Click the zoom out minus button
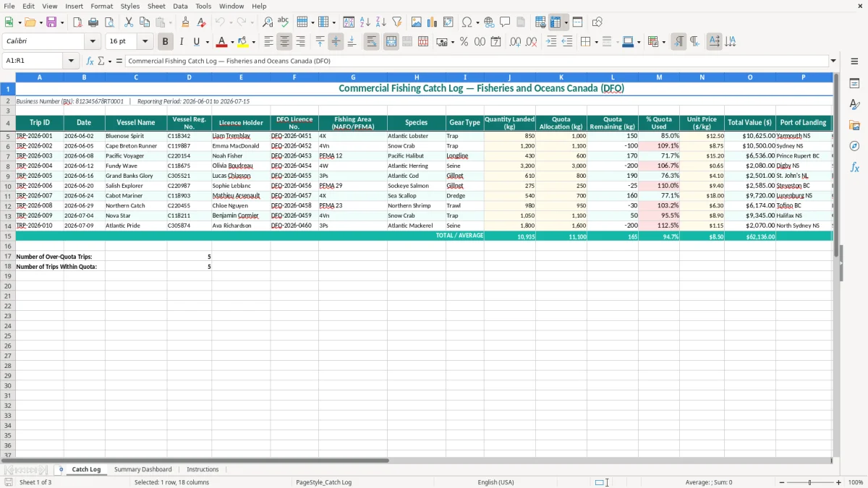The image size is (868, 488). (x=781, y=482)
